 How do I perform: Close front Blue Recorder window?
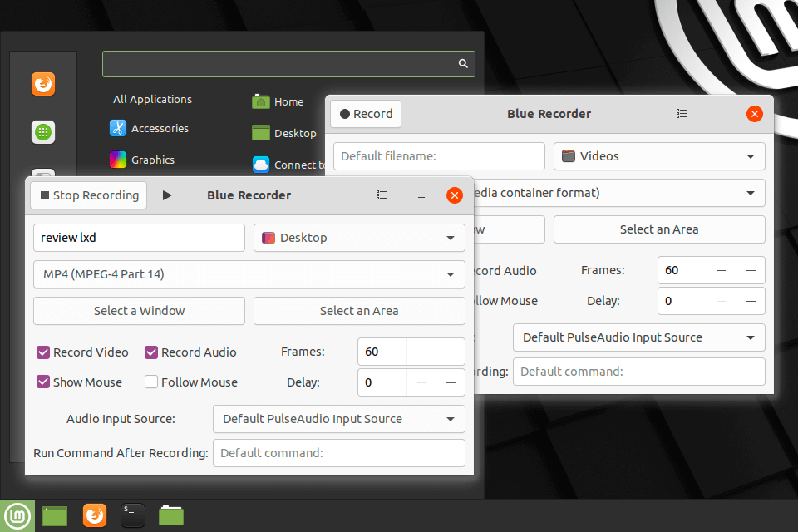tap(455, 195)
